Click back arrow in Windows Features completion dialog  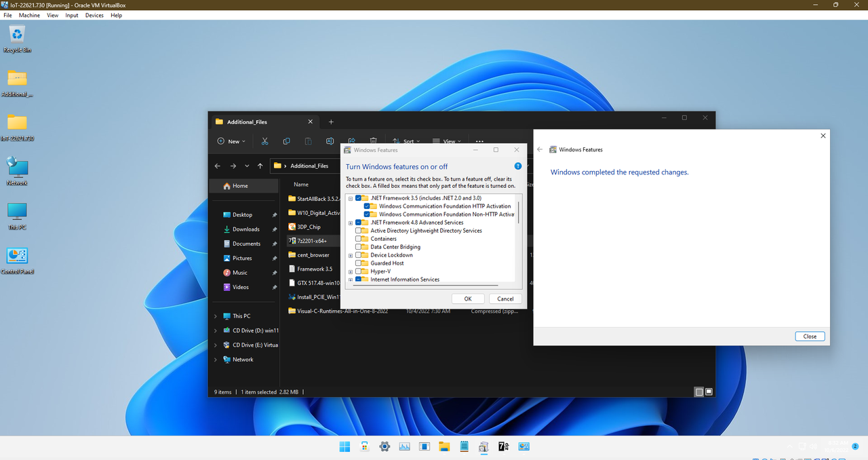click(x=540, y=149)
